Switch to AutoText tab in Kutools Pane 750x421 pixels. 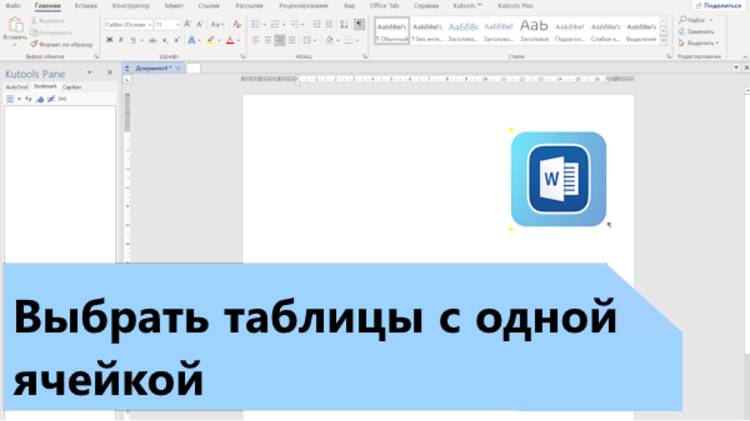coord(17,87)
